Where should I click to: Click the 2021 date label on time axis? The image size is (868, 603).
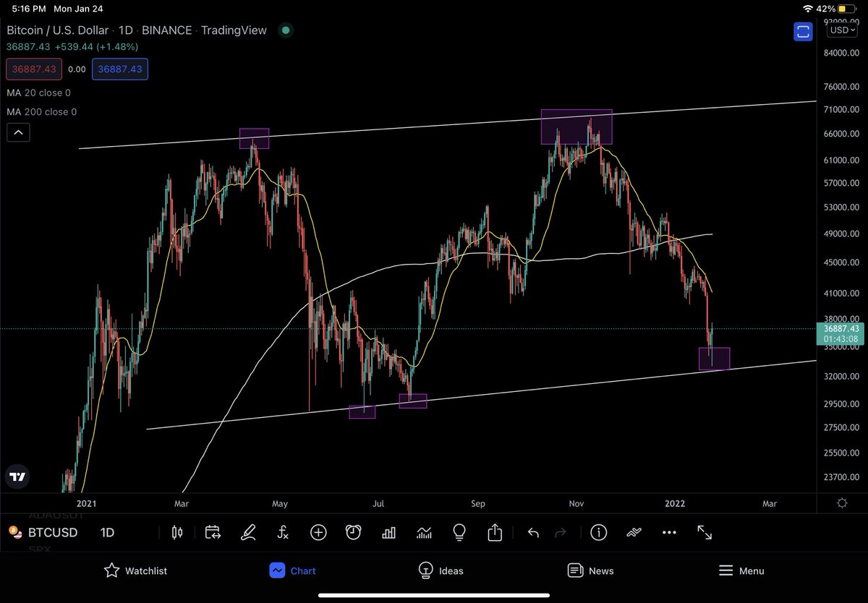pyautogui.click(x=85, y=504)
